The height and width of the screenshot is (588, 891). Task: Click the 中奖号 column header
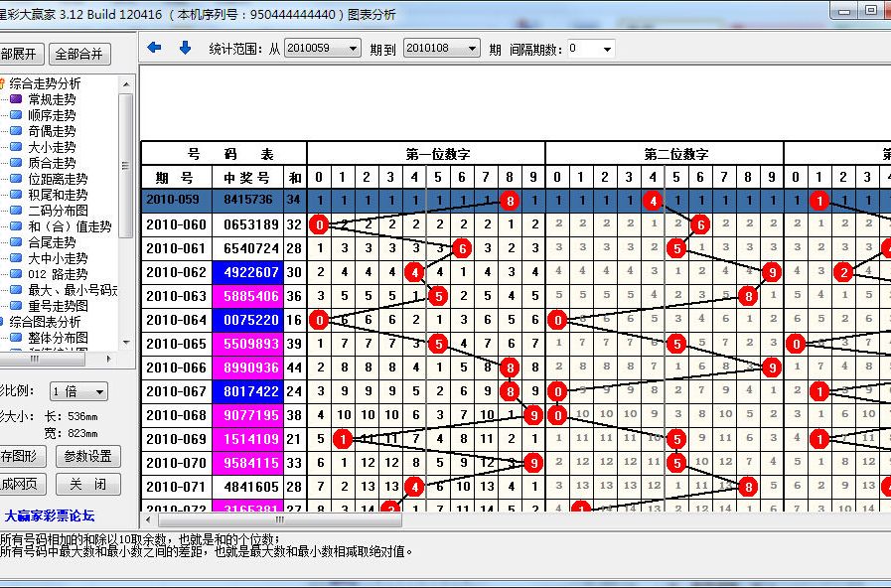[x=247, y=177]
